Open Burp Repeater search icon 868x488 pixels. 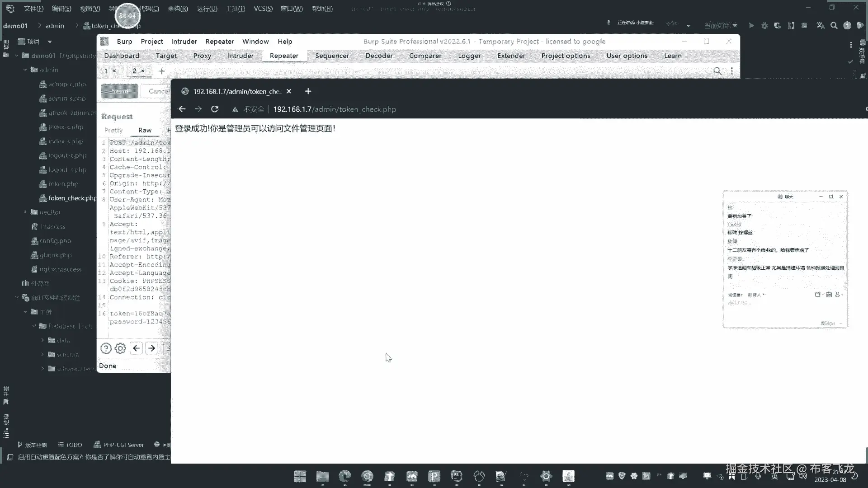717,71
